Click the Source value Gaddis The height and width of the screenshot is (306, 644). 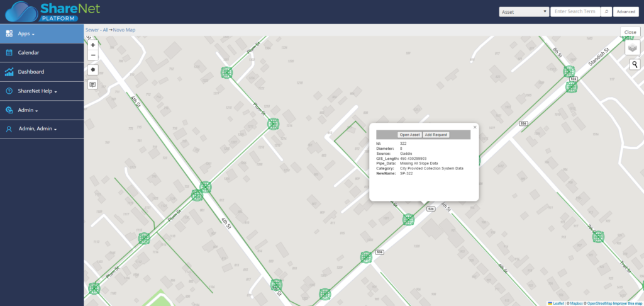[x=406, y=154]
